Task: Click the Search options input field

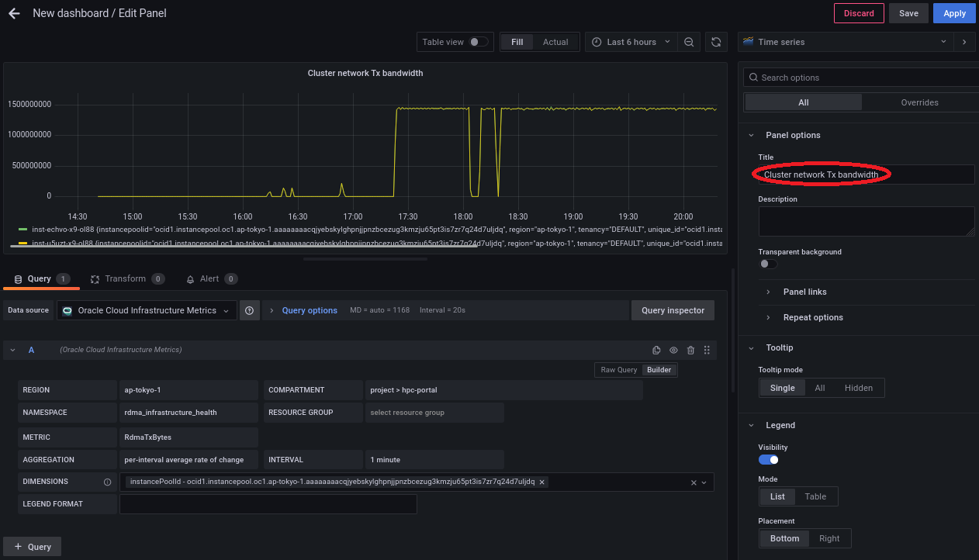Action: click(x=861, y=78)
